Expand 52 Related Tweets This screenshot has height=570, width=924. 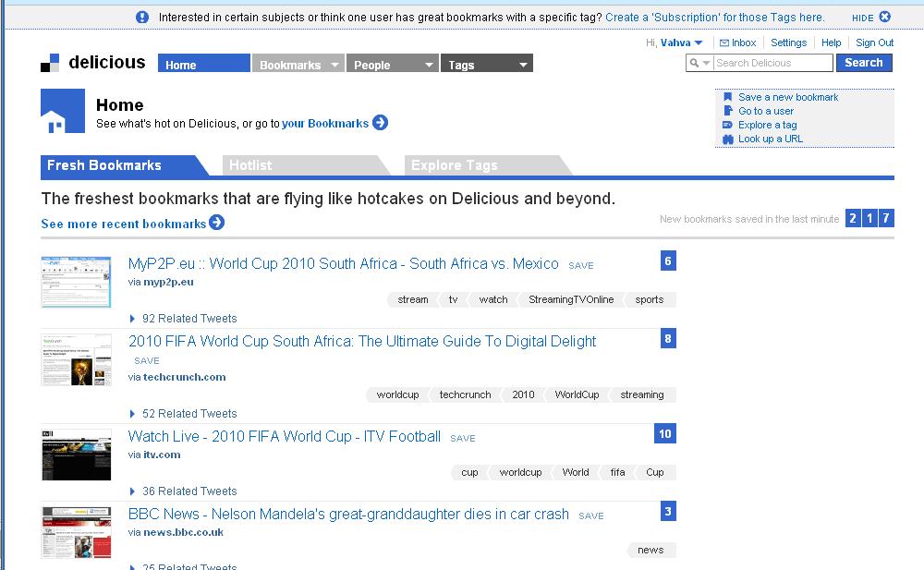[x=133, y=414]
